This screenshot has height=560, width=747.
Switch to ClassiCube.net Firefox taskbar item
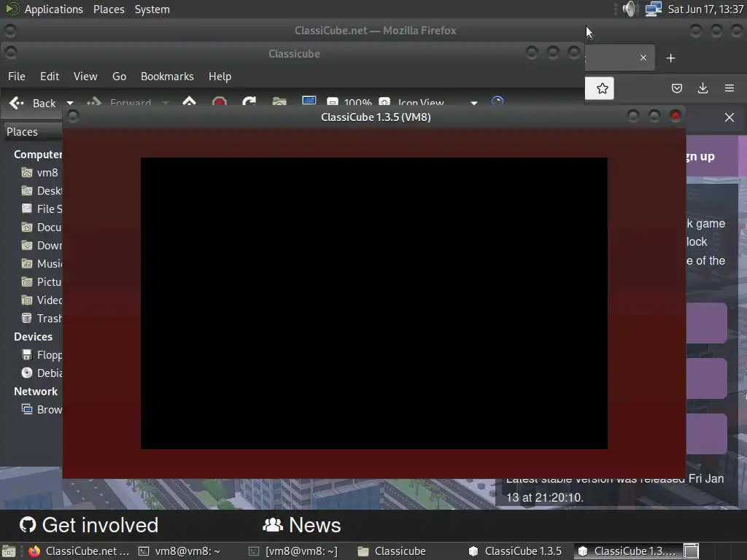pos(79,551)
